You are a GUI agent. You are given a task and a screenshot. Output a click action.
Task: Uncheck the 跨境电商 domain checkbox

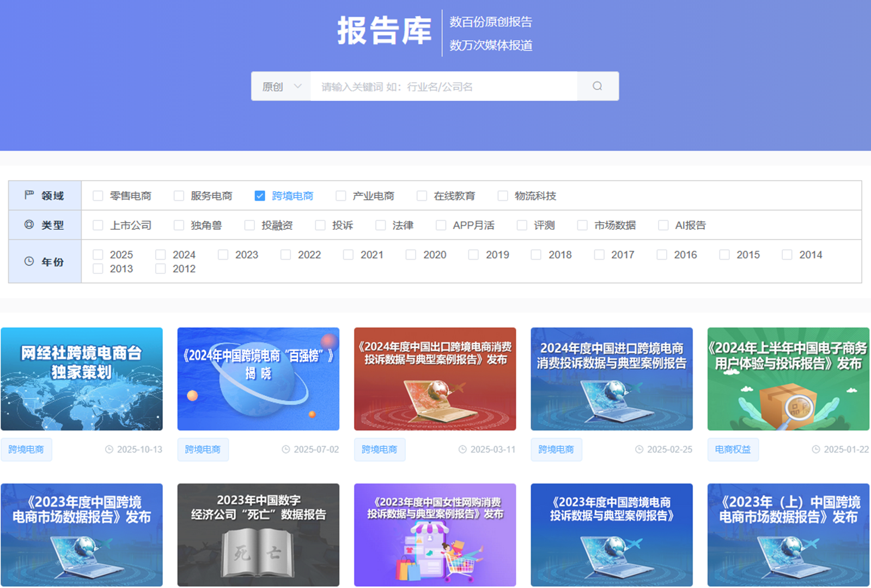(x=260, y=195)
